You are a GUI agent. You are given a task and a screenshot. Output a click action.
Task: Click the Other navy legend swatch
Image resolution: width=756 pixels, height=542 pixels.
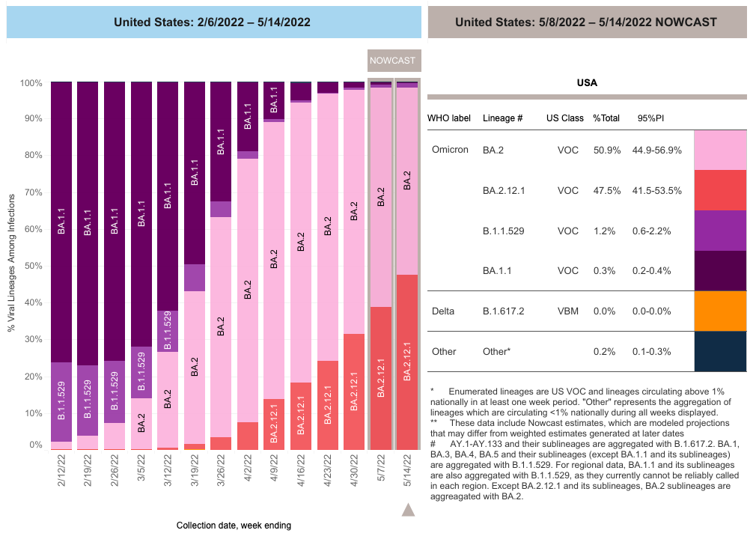pos(720,351)
